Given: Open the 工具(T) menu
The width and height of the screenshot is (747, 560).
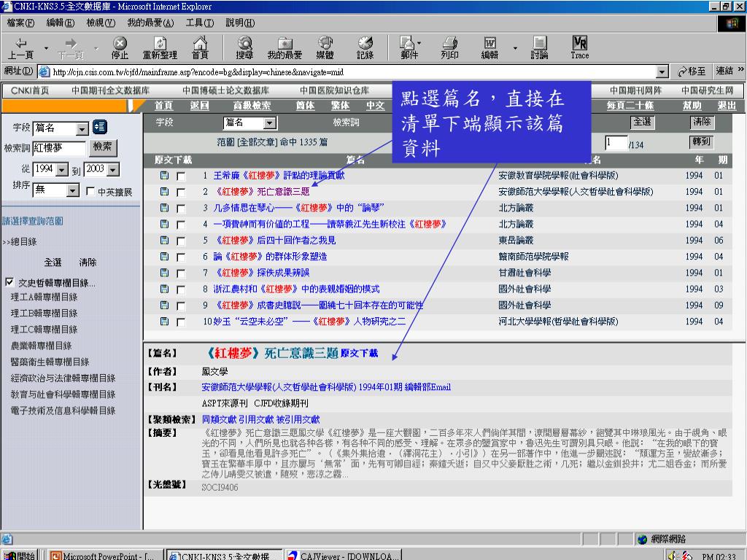Looking at the screenshot, I should coord(200,23).
